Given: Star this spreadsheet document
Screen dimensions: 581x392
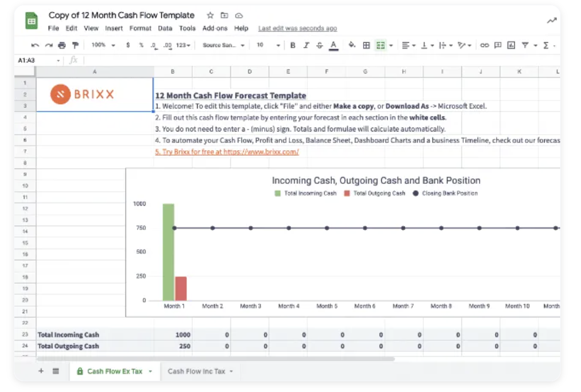Looking at the screenshot, I should (210, 15).
